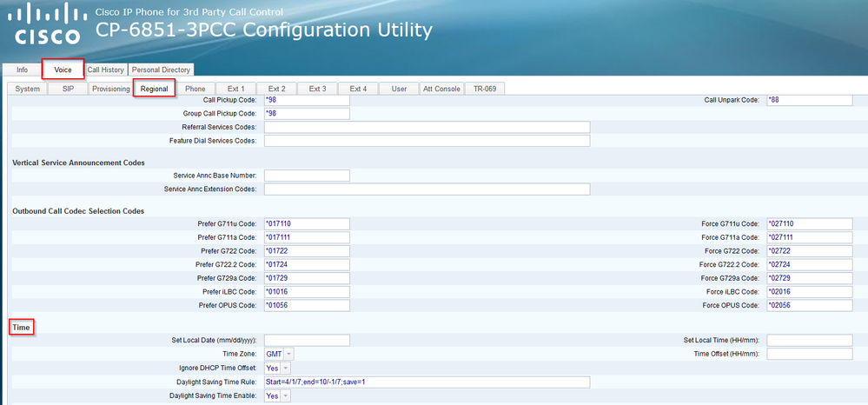The image size is (868, 405).
Task: Switch to the Ext 2 tab
Action: coord(277,89)
